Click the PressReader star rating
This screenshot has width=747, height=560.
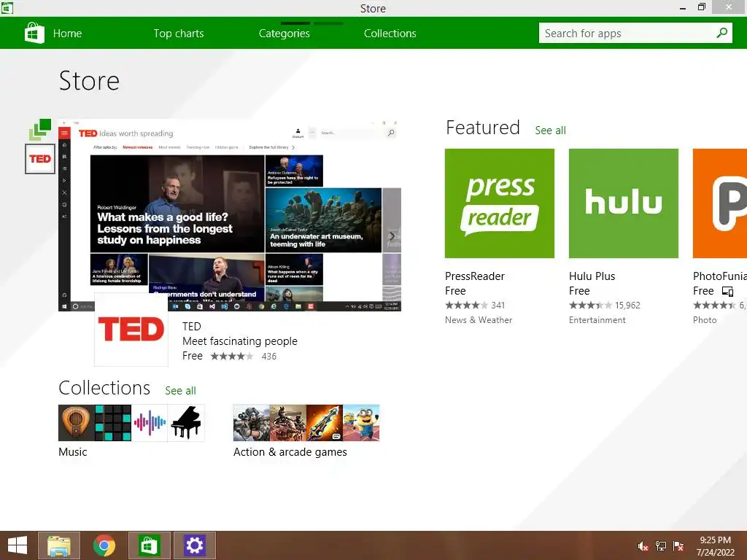point(466,306)
